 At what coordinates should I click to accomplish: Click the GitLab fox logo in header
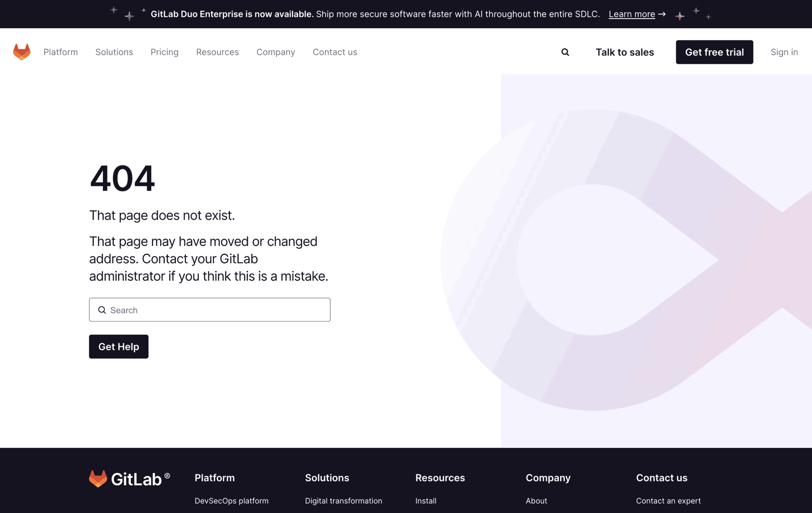tap(22, 52)
